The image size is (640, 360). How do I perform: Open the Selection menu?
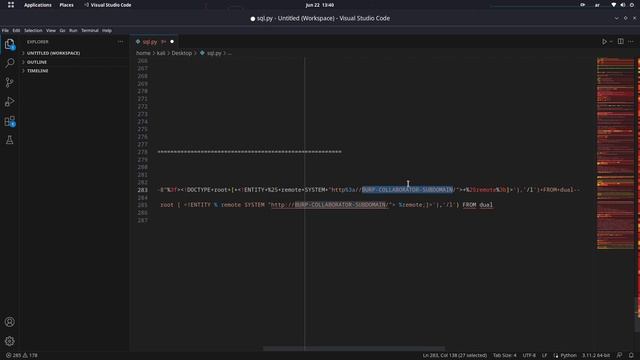click(33, 30)
